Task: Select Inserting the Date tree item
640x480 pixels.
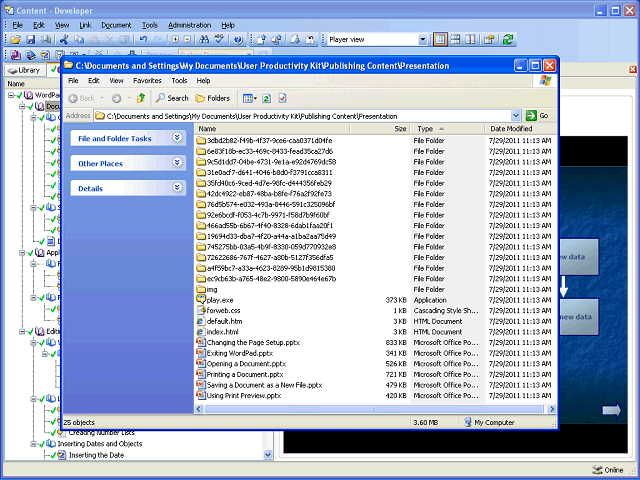Action: click(96, 455)
